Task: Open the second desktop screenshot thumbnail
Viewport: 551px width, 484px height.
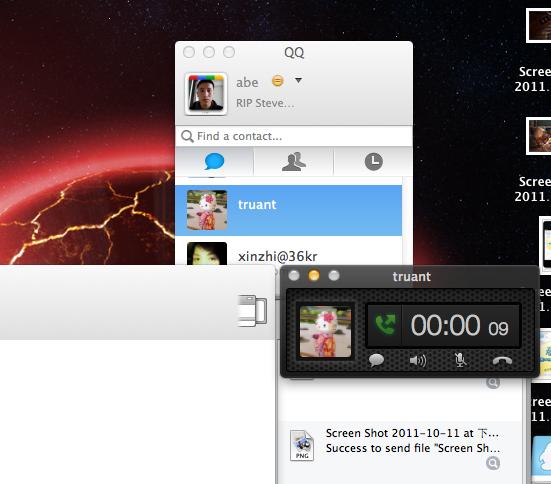Action: 539,136
